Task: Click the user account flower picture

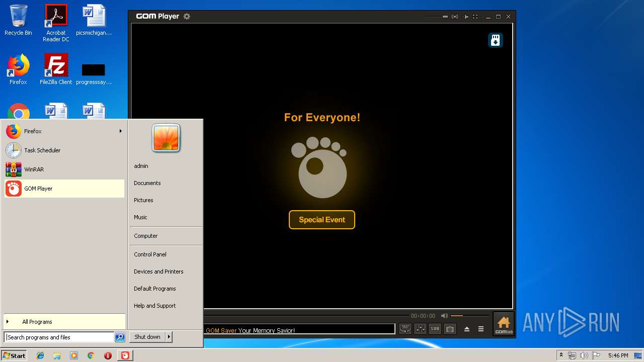Action: [166, 138]
